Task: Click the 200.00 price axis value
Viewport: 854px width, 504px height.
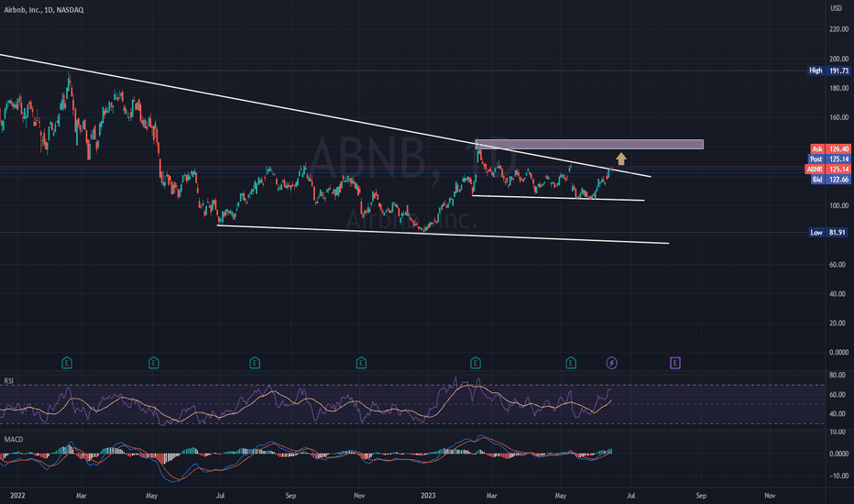Action: tap(838, 59)
